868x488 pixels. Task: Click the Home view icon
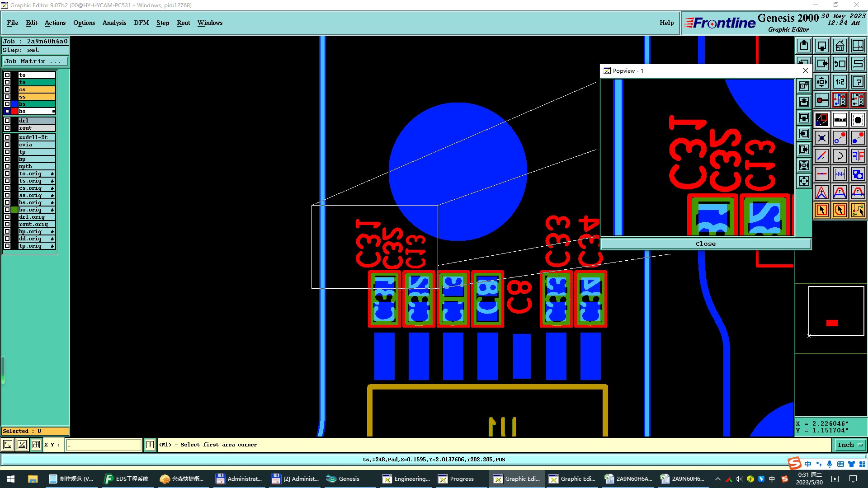pyautogui.click(x=840, y=46)
